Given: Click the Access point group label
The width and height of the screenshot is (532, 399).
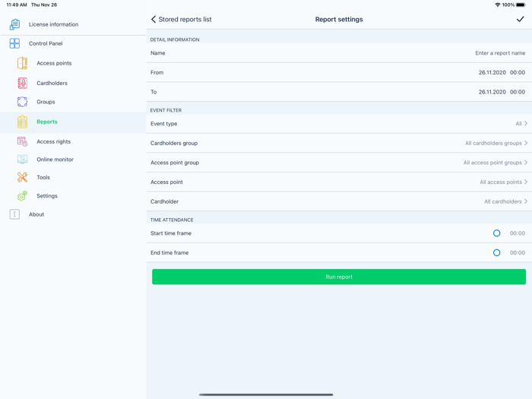Looking at the screenshot, I should coord(175,163).
